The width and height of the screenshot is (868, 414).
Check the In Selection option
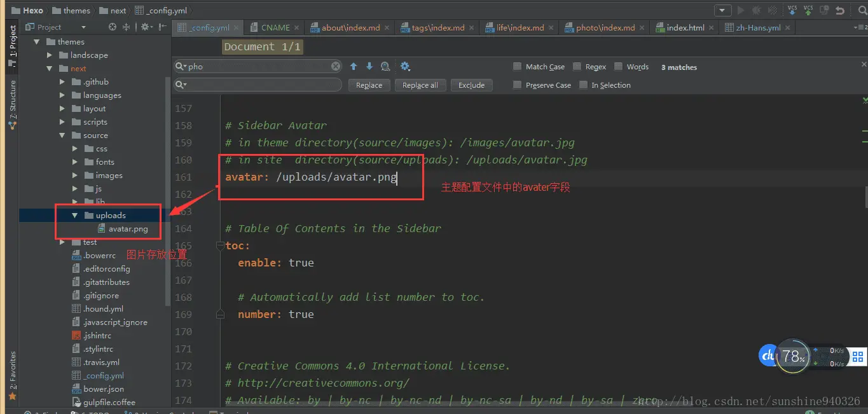(x=583, y=85)
